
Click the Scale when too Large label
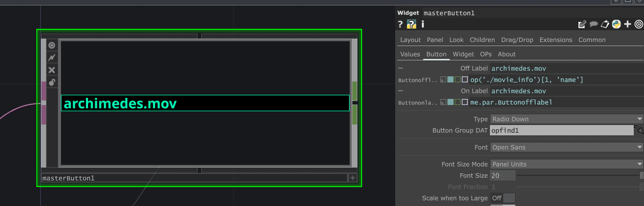click(x=455, y=198)
